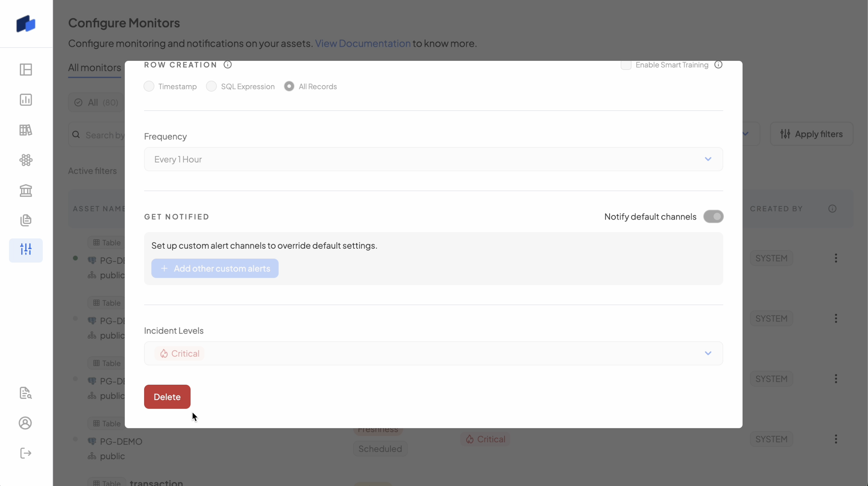The image size is (868, 486).
Task: Toggle Notify default channels switch
Action: coord(713,217)
